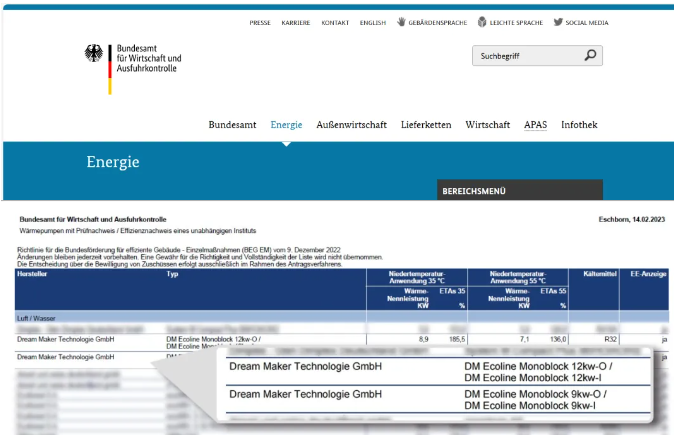Open the Presse link

260,23
